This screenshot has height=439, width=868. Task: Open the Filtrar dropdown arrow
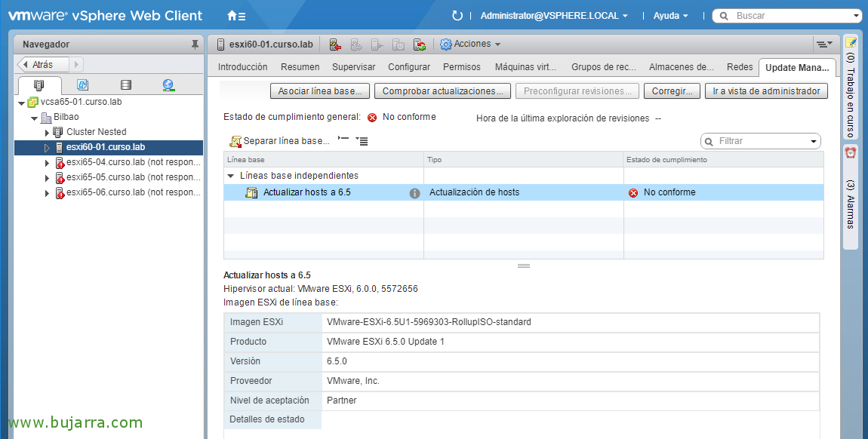pos(814,142)
